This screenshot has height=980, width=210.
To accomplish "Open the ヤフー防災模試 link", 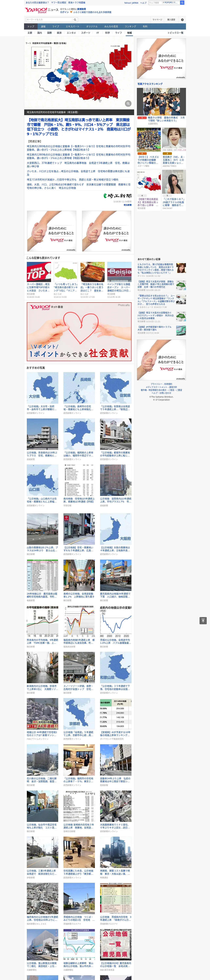I will (x=59, y=3).
